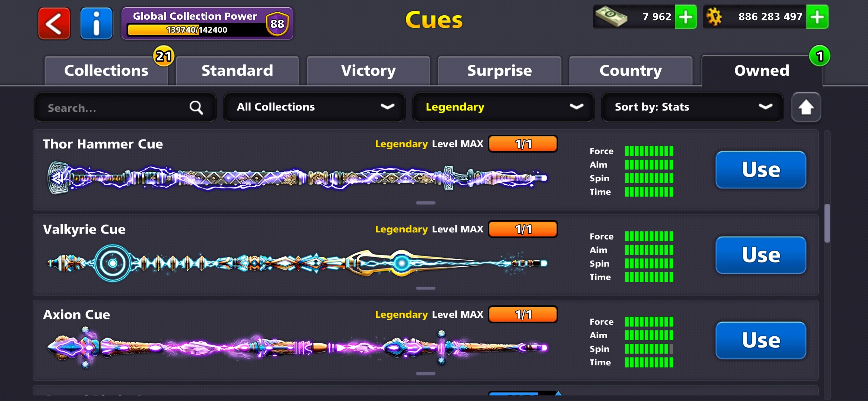Click the Global Collection Power progress bar

tap(197, 30)
